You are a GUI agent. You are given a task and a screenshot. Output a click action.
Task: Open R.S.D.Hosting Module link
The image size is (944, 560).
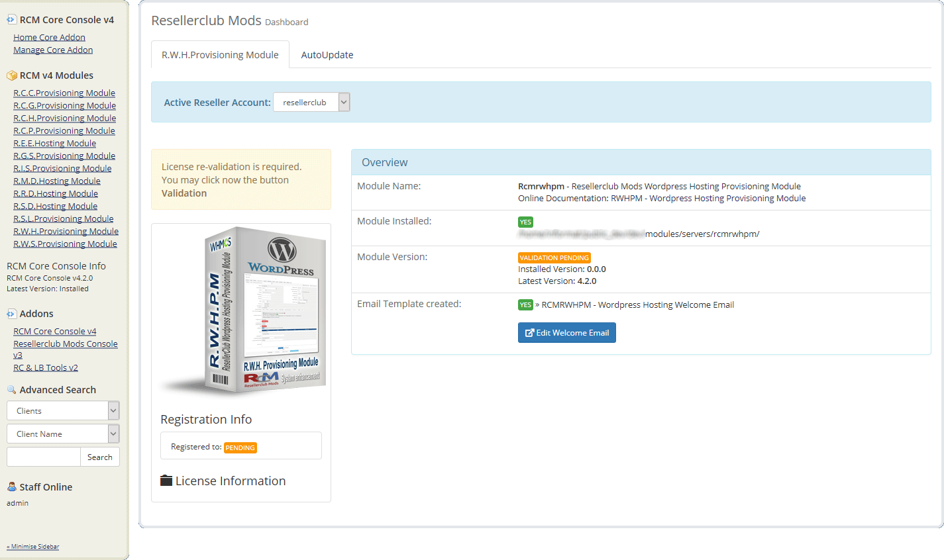55,206
